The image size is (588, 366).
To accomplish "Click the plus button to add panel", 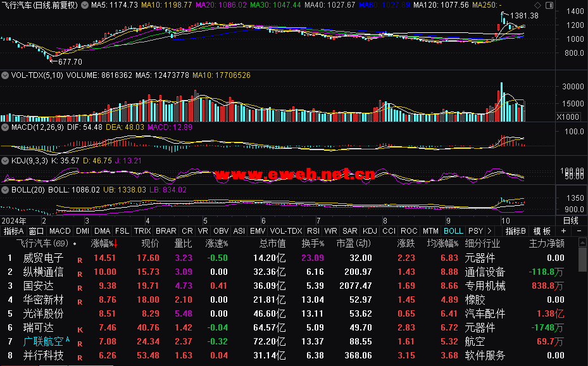I will tap(563, 231).
